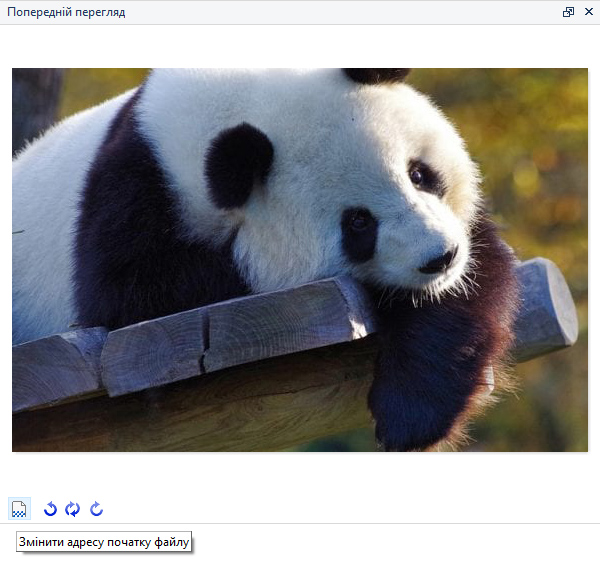
Task: Click the Попередній перегляд panel title
Action: click(x=66, y=12)
